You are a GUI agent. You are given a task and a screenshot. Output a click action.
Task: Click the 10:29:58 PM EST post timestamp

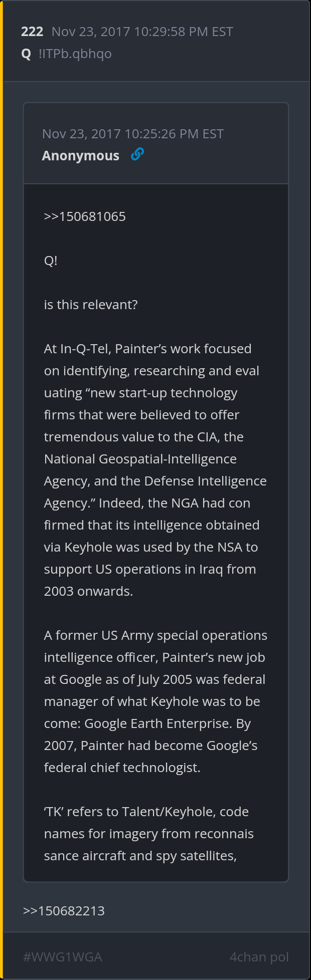142,32
